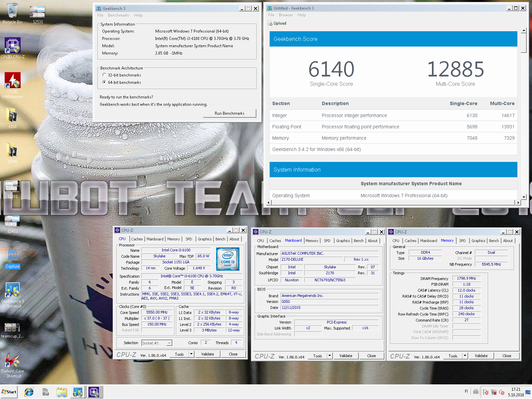The width and height of the screenshot is (532, 399).
Task: Click Close button in left CPU-Z window
Action: (x=233, y=354)
